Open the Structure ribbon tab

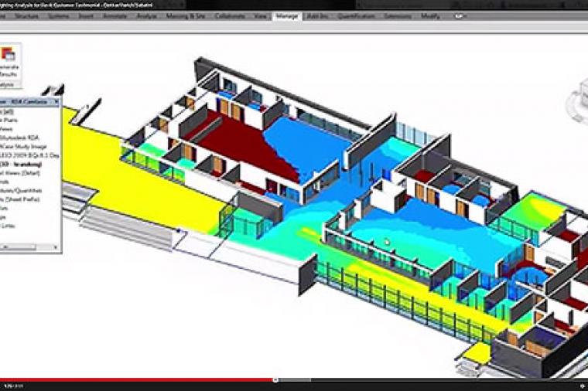[x=26, y=15]
